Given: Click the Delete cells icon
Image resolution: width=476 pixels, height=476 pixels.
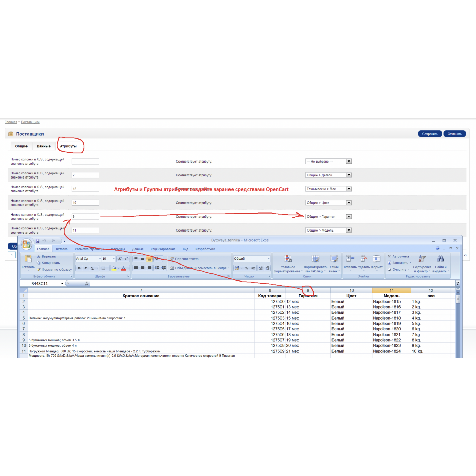Looking at the screenshot, I should [363, 259].
